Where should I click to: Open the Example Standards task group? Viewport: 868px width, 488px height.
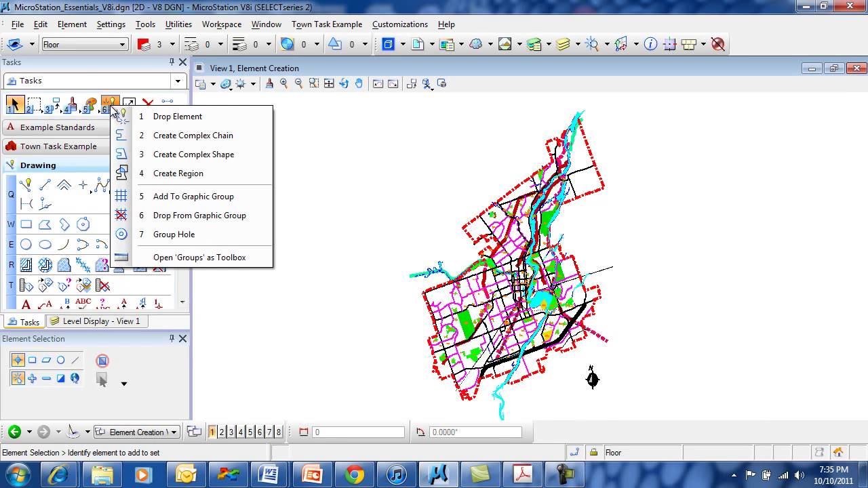click(x=57, y=127)
